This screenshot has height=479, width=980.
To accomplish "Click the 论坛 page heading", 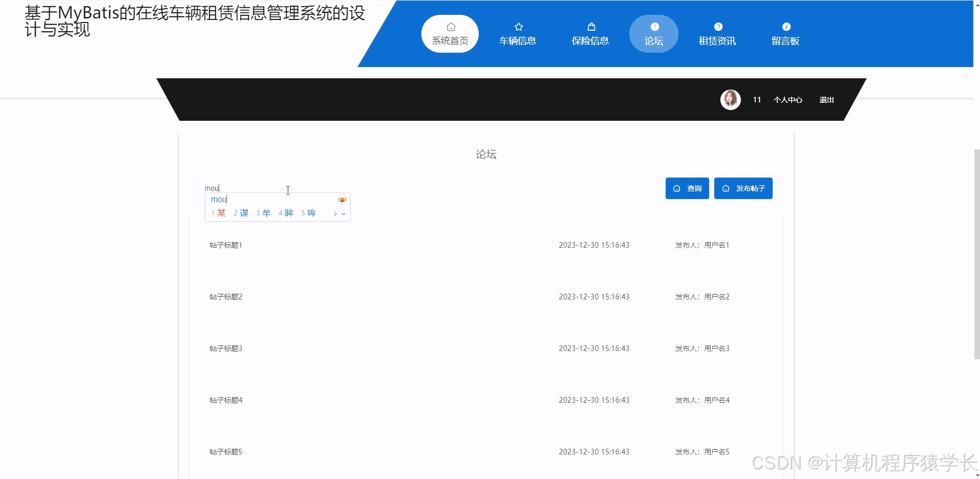I will click(x=486, y=154).
